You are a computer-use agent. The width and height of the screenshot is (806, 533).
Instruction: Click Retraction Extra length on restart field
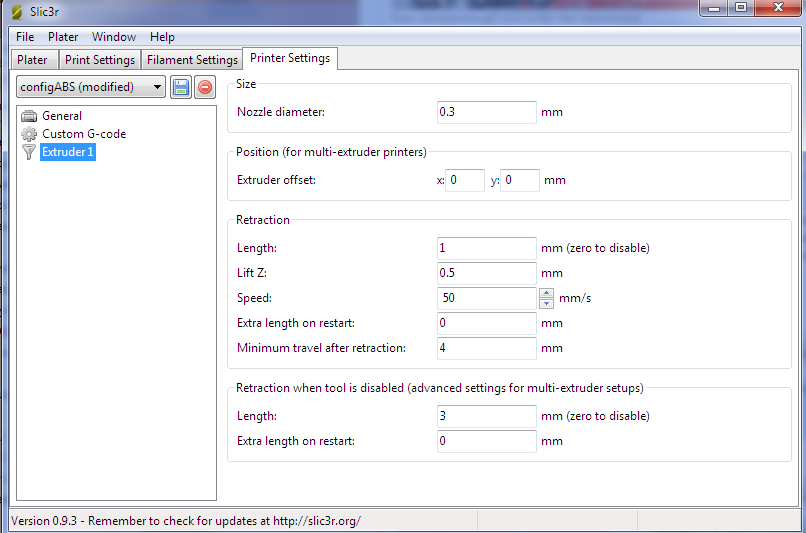(486, 323)
